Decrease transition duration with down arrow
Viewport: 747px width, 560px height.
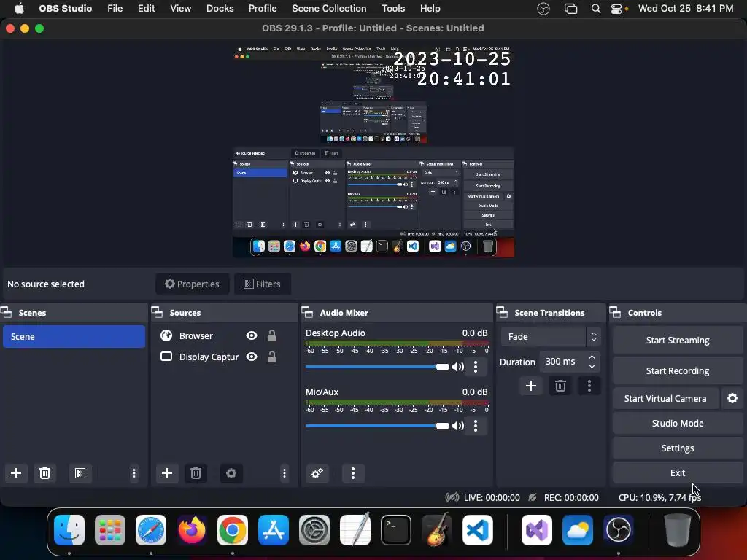[592, 366]
